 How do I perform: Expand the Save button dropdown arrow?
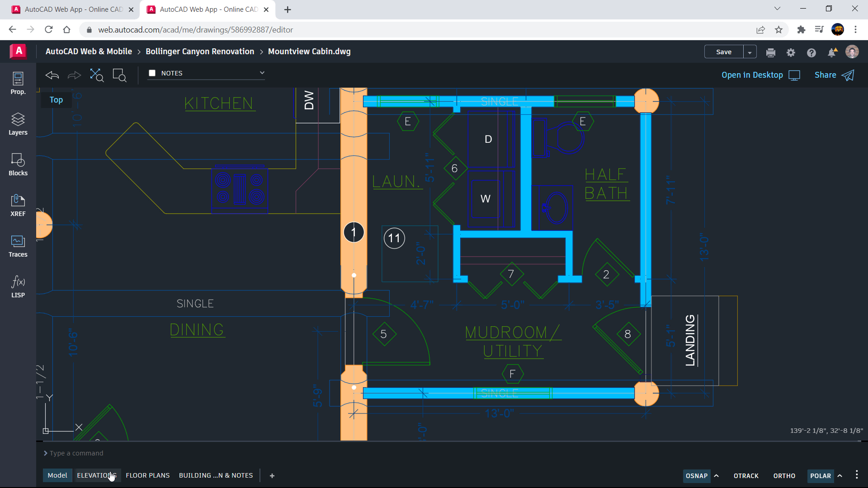click(750, 52)
